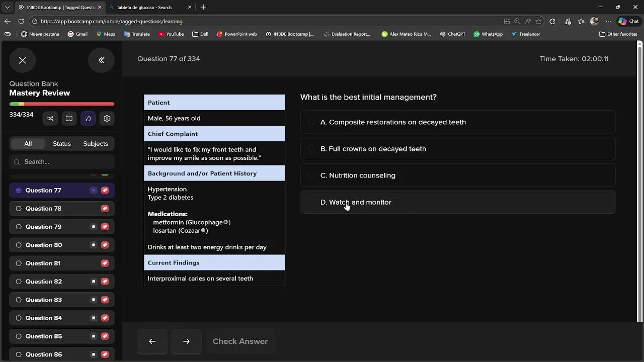Viewport: 644px width, 362px height.
Task: Go back to the previous question arrow
Action: click(152, 341)
